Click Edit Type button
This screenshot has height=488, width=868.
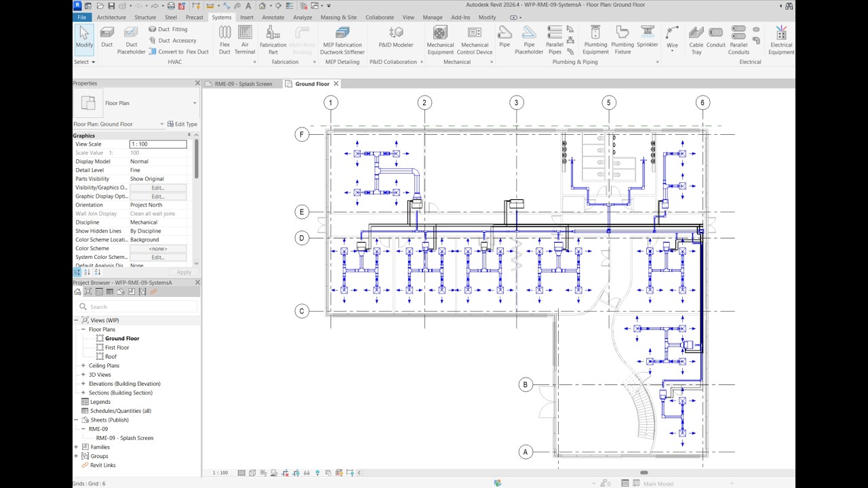pos(182,124)
